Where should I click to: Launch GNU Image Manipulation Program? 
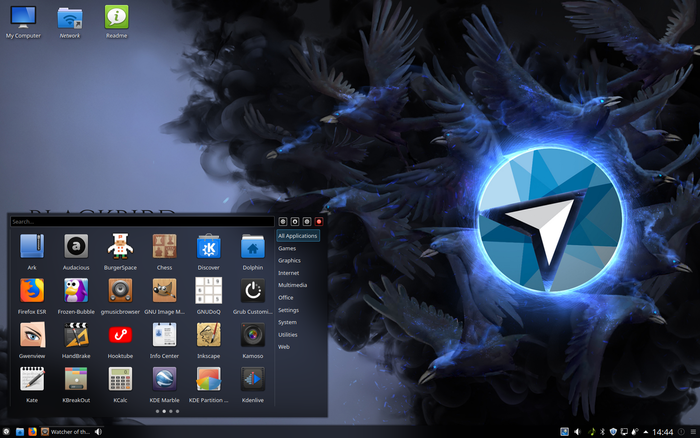click(x=164, y=296)
